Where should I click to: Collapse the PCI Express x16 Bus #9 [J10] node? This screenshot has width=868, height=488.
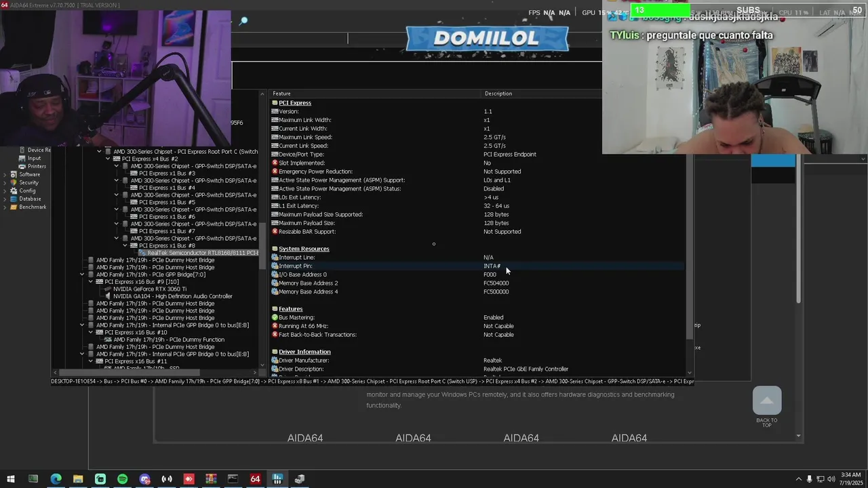[91, 281]
